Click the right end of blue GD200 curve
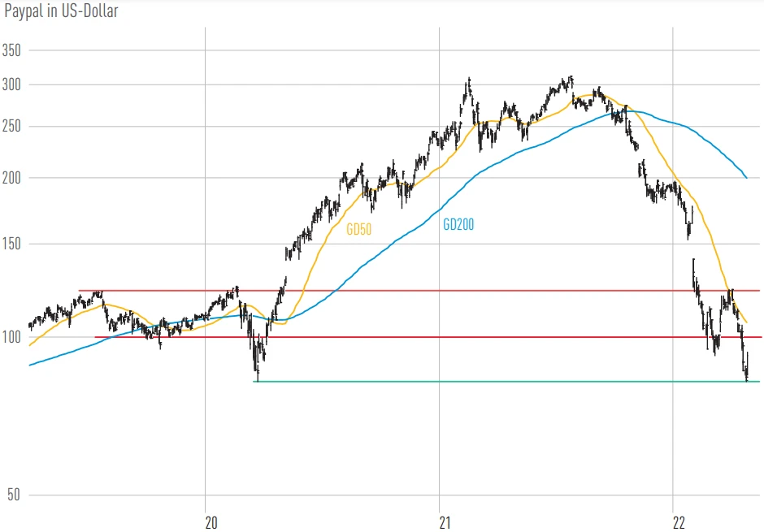This screenshot has width=764, height=532. tap(746, 177)
